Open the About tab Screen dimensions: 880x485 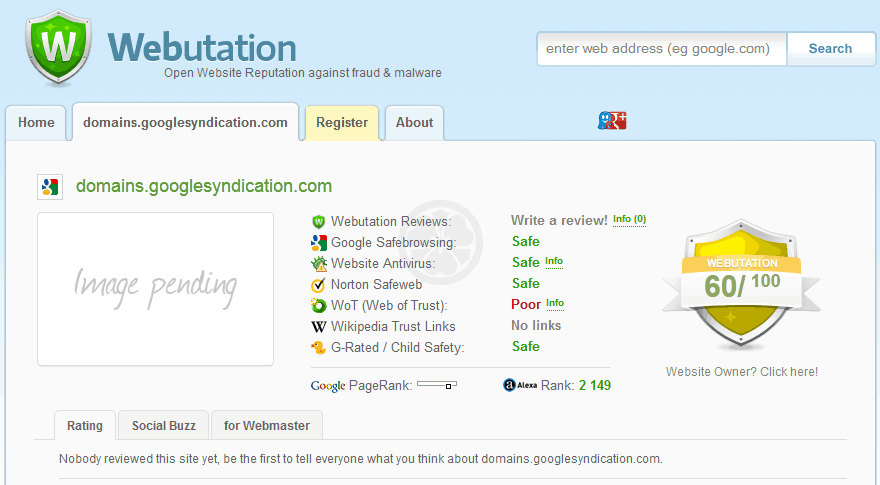tap(414, 122)
